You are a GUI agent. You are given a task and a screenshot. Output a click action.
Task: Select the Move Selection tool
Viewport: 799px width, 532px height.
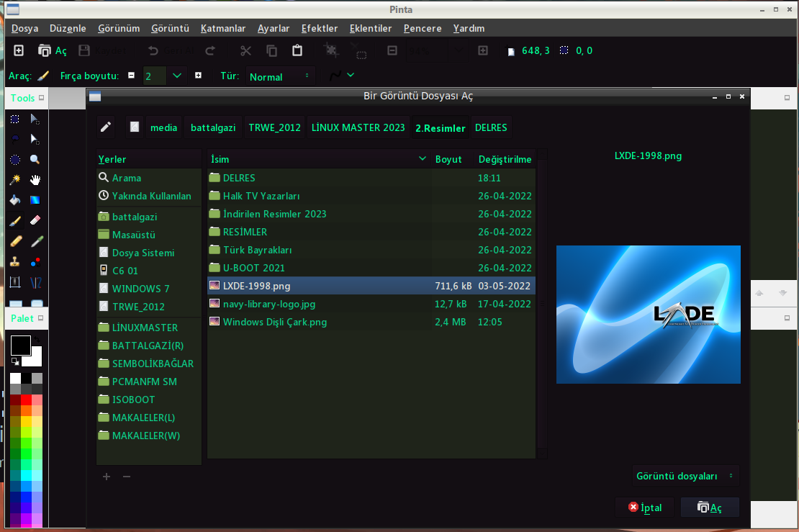(x=35, y=139)
